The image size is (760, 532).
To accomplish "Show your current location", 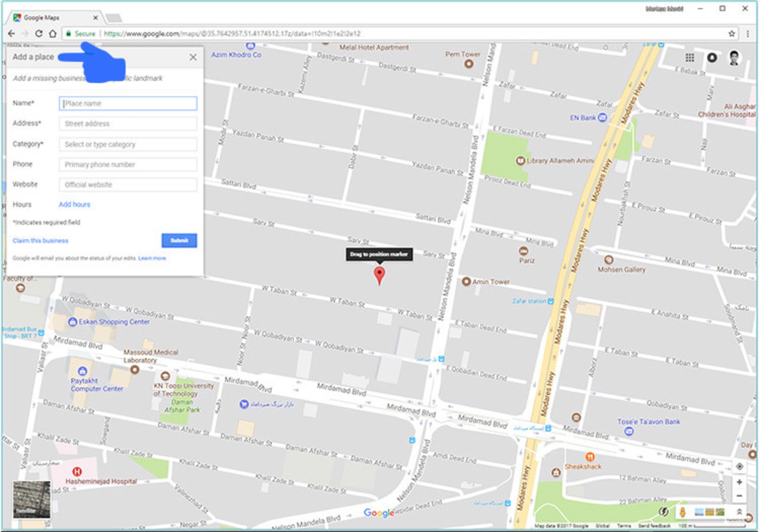I will pyautogui.click(x=739, y=466).
